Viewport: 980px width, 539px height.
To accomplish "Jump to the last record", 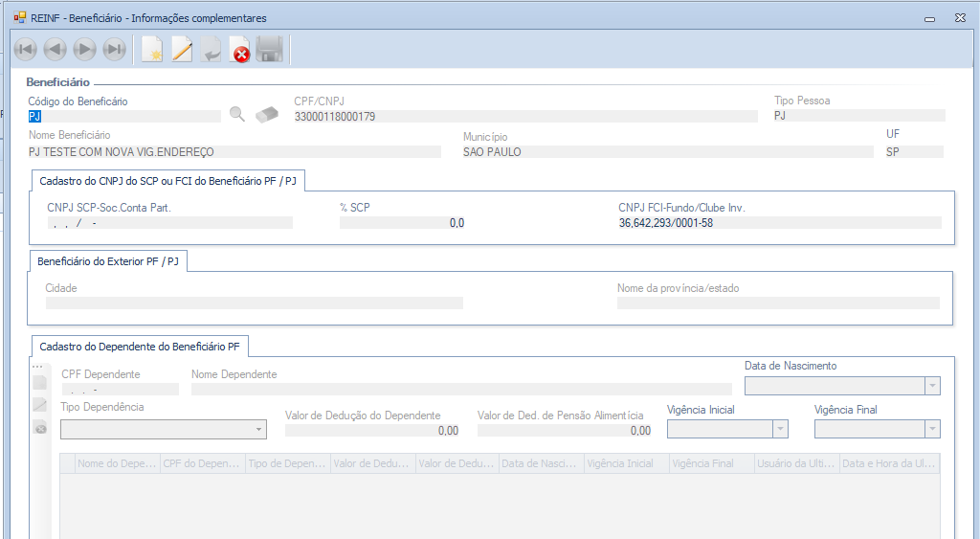I will 115,50.
